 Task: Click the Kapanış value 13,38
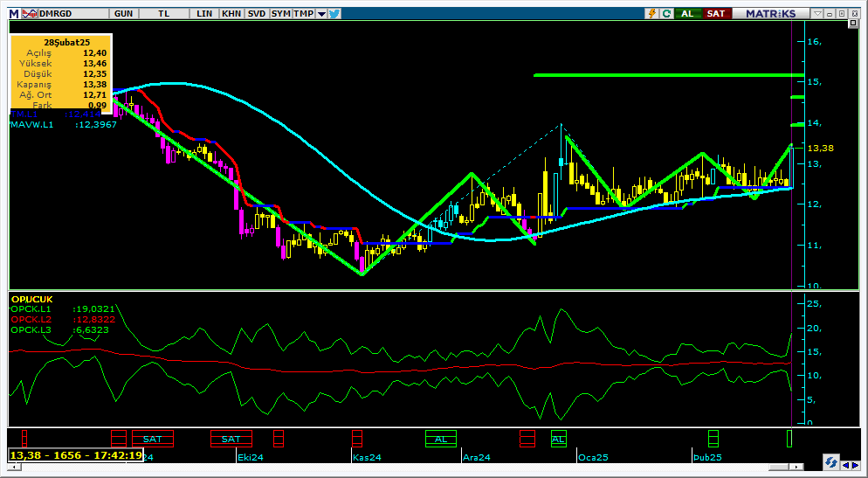94,84
